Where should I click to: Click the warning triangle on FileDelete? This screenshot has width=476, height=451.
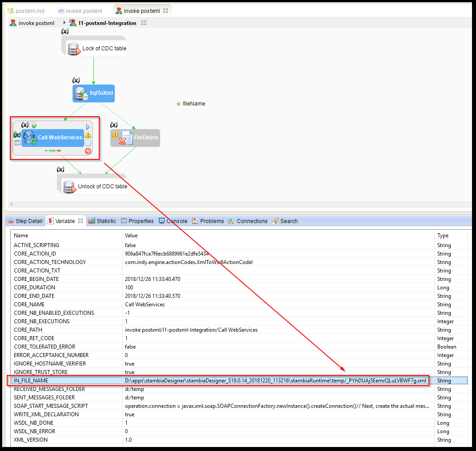[x=115, y=134]
